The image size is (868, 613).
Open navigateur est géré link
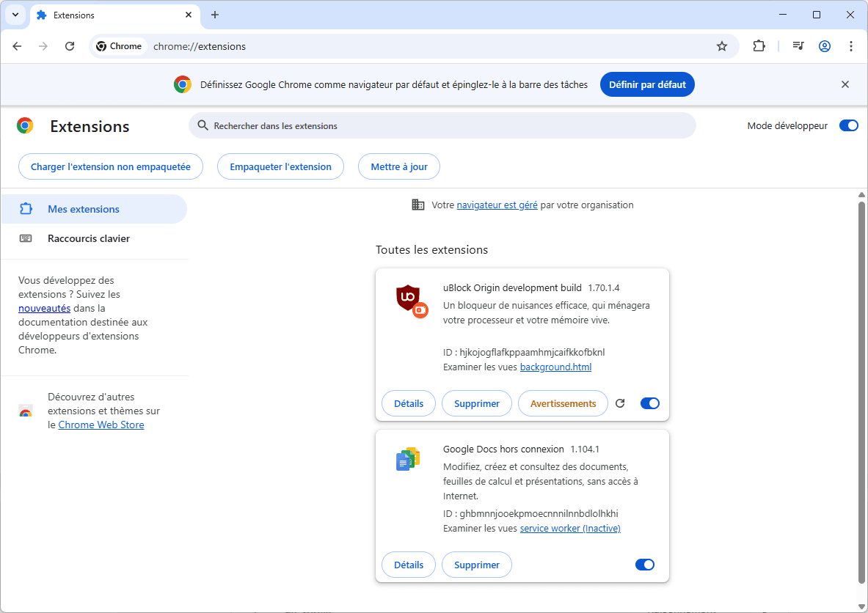point(497,205)
